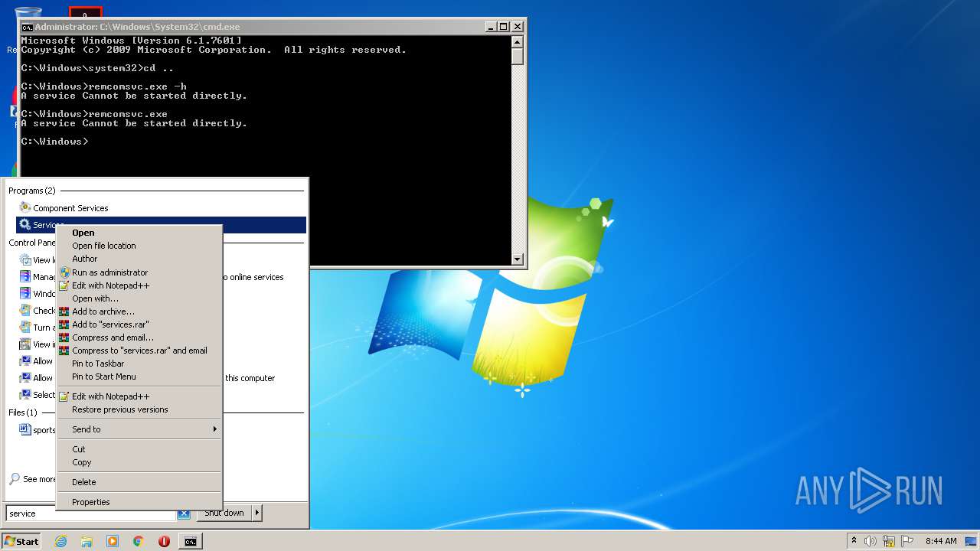Image resolution: width=980 pixels, height=551 pixels.
Task: Click the Word document icon under Files
Action: pos(24,429)
